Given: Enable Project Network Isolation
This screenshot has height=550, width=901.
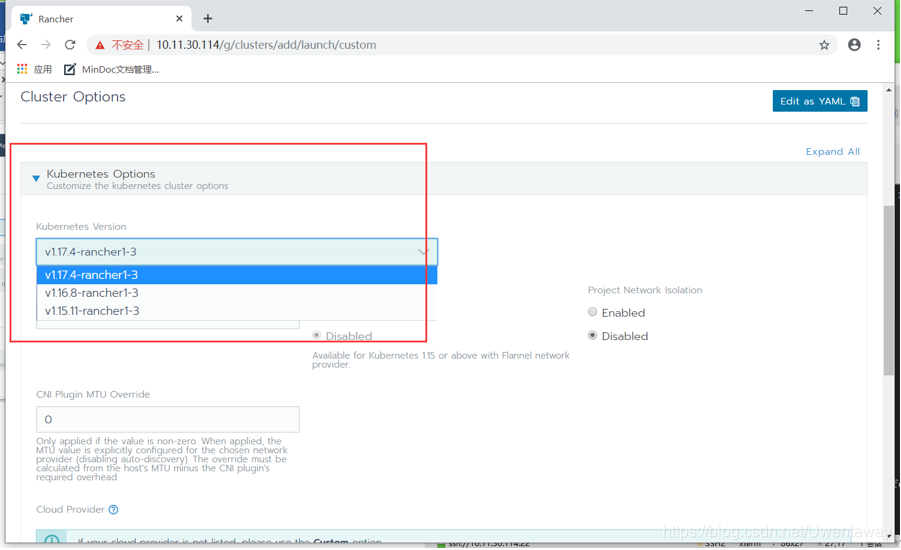Looking at the screenshot, I should click(x=592, y=312).
